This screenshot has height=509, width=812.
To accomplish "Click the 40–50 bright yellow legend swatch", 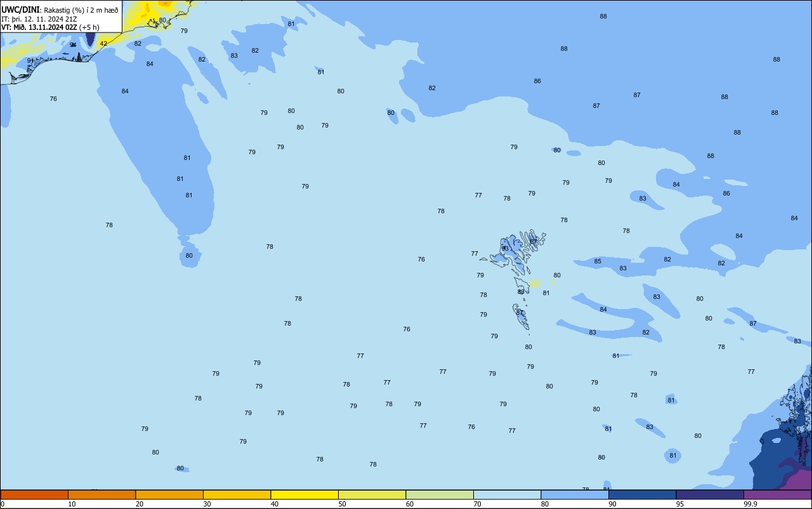I will click(304, 494).
